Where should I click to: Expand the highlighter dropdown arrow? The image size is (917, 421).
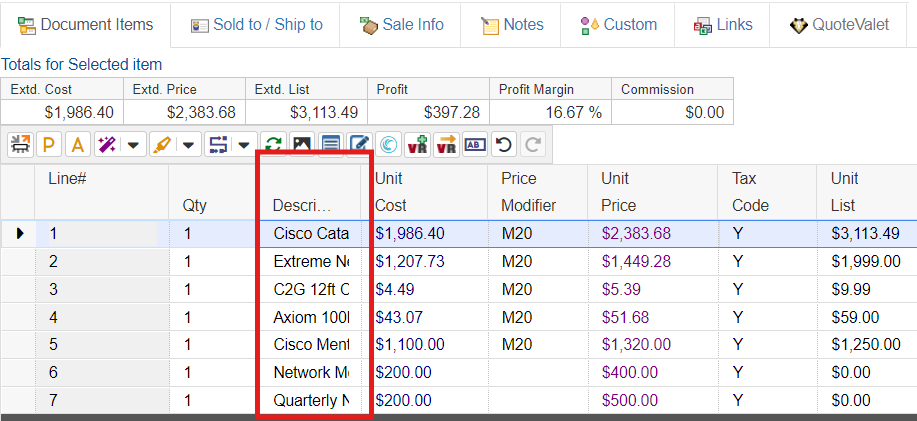tap(188, 146)
